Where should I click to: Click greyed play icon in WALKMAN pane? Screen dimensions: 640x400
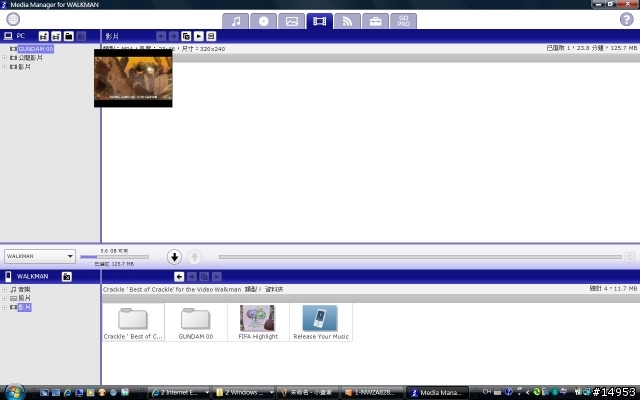[216, 277]
